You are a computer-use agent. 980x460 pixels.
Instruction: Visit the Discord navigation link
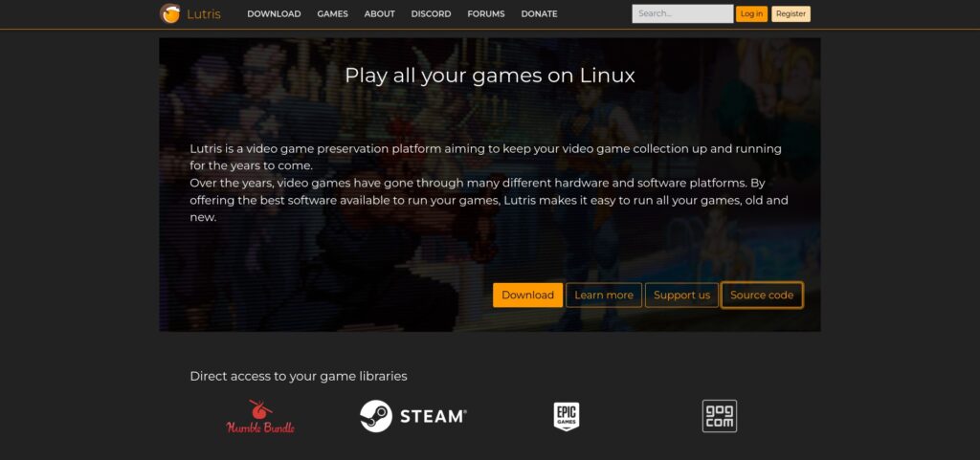[x=431, y=14]
